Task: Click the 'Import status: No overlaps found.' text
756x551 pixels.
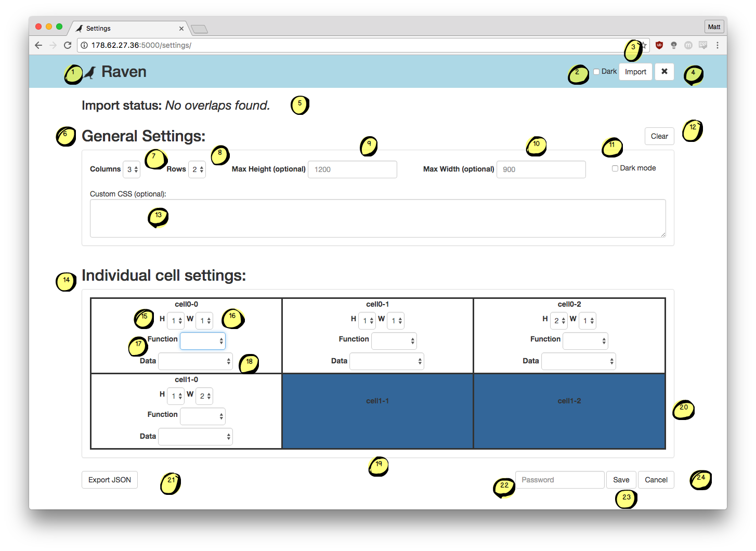Action: pyautogui.click(x=176, y=106)
